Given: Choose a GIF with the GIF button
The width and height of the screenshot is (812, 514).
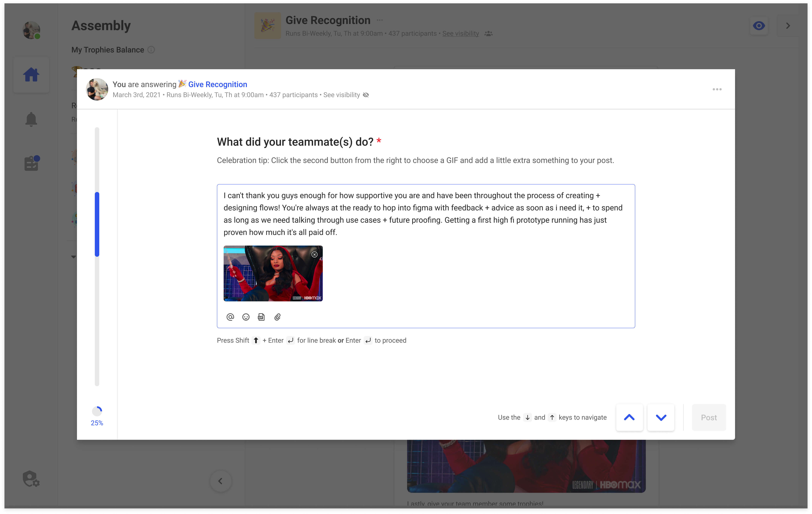Looking at the screenshot, I should (x=261, y=317).
